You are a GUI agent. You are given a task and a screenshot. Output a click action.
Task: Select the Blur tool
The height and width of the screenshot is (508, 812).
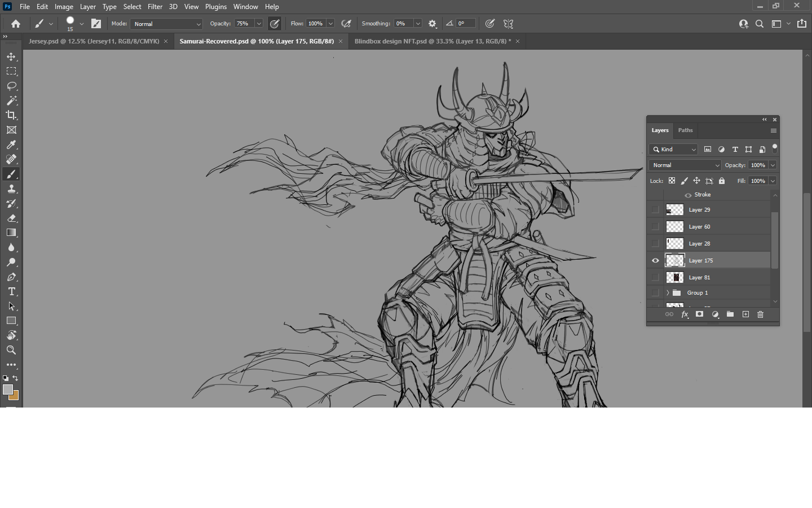pyautogui.click(x=11, y=247)
